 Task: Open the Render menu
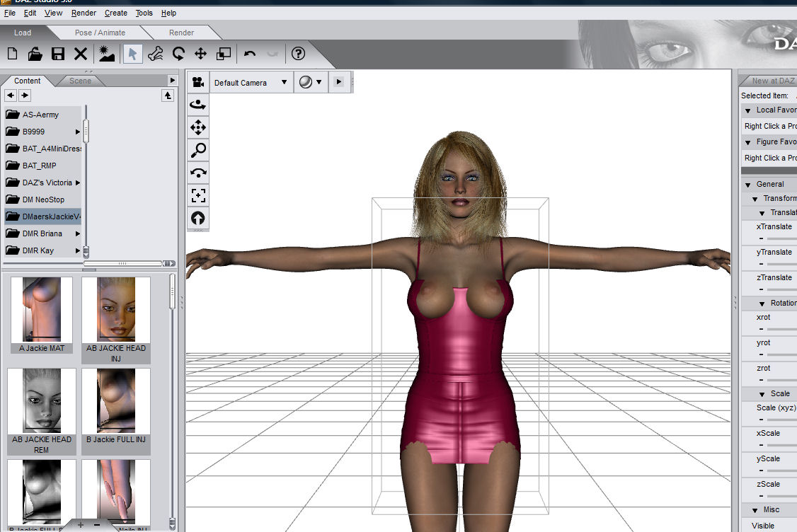[84, 13]
